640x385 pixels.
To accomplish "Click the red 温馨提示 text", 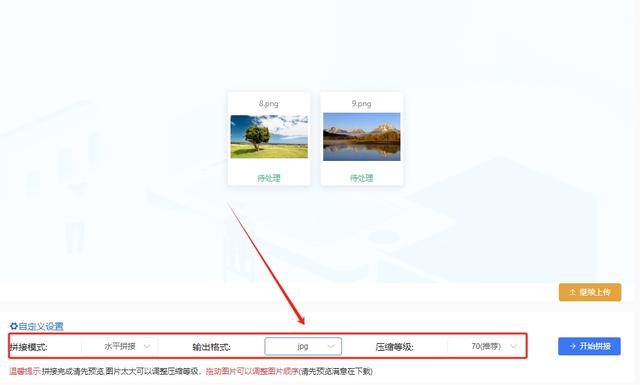I will [x=25, y=371].
